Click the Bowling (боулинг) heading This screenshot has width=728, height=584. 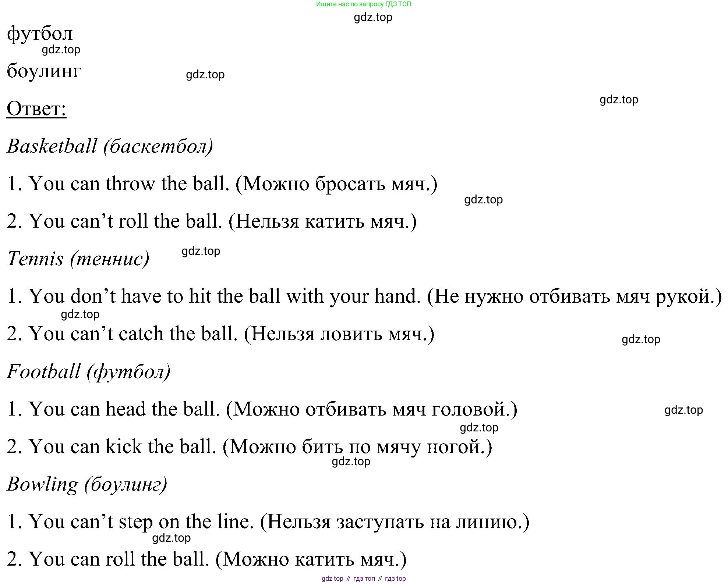point(87,484)
